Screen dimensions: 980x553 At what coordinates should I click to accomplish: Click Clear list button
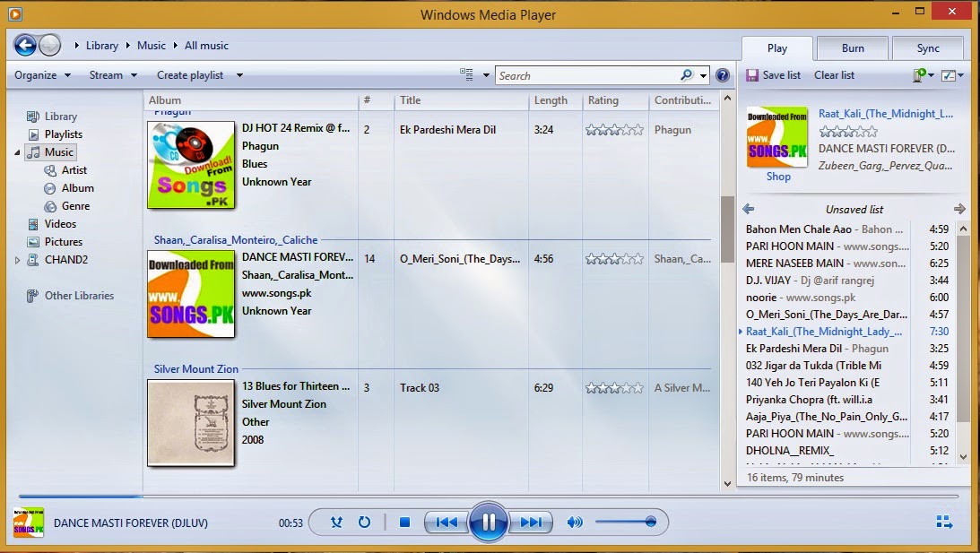pyautogui.click(x=834, y=75)
